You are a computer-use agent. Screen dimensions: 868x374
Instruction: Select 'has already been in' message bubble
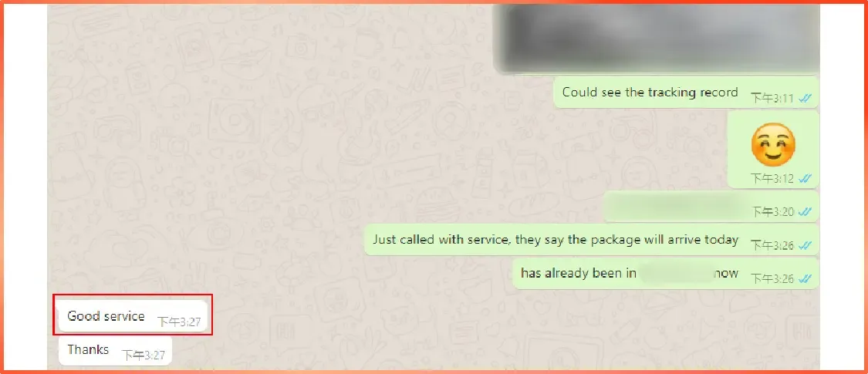665,273
